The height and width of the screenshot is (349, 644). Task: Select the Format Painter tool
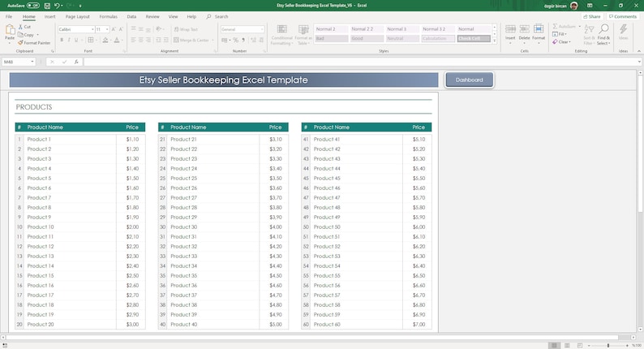click(34, 43)
